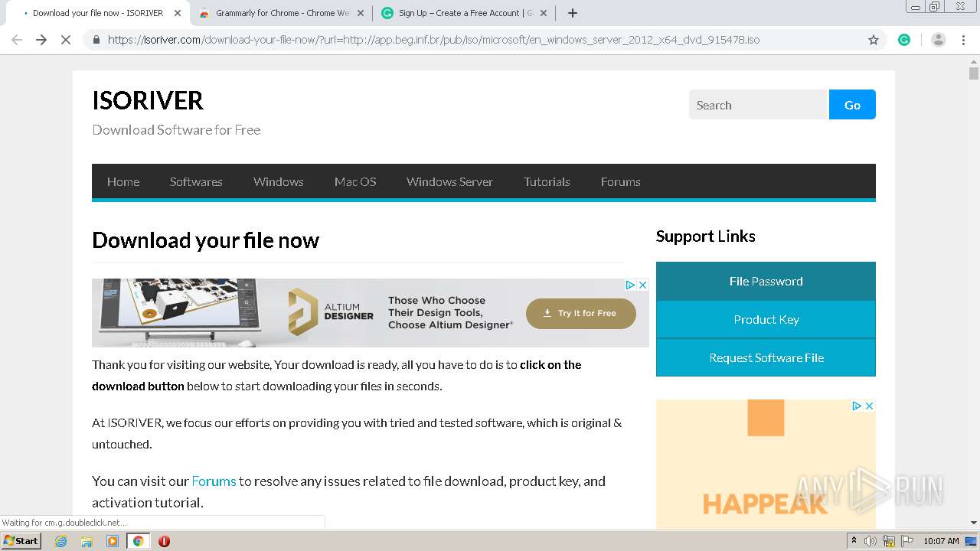The width and height of the screenshot is (980, 551).
Task: Open the Forums navigation item
Action: point(620,181)
